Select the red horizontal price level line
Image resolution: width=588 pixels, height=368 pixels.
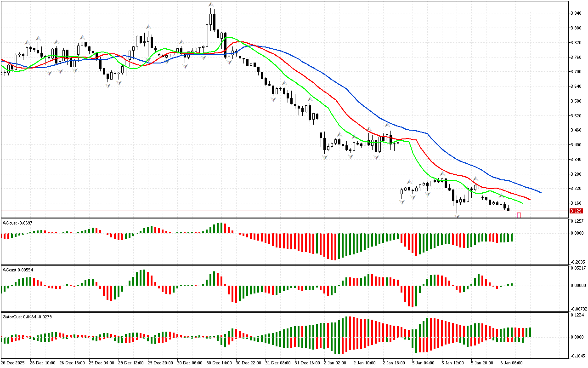[276, 211]
